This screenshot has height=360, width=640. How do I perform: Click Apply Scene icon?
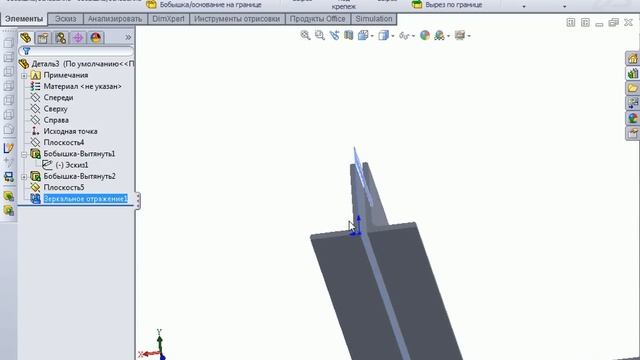tap(439, 36)
